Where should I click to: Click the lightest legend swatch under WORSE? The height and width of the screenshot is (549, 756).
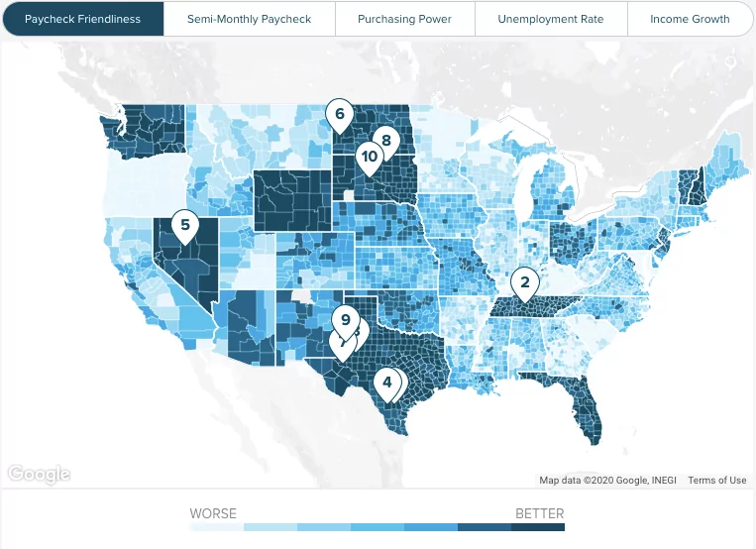[216, 528]
